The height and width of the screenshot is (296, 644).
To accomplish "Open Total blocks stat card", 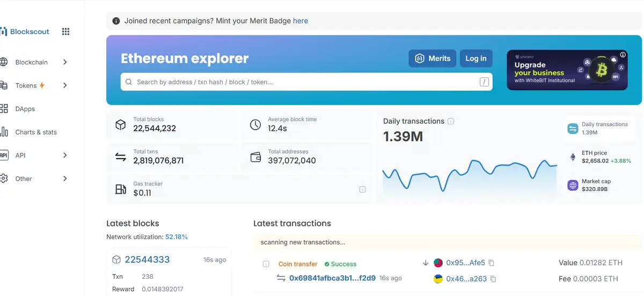I will [x=172, y=124].
